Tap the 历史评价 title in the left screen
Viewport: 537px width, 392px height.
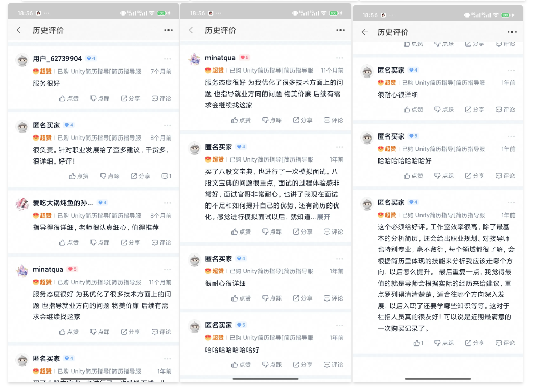tap(48, 30)
